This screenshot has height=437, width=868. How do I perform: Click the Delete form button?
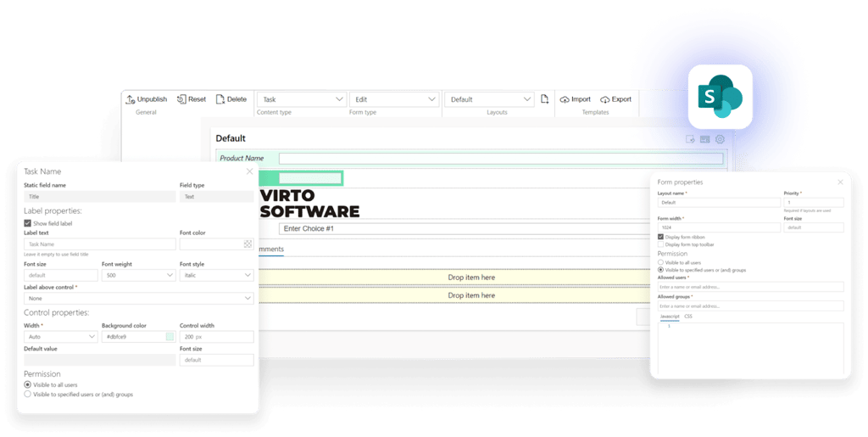coord(231,99)
